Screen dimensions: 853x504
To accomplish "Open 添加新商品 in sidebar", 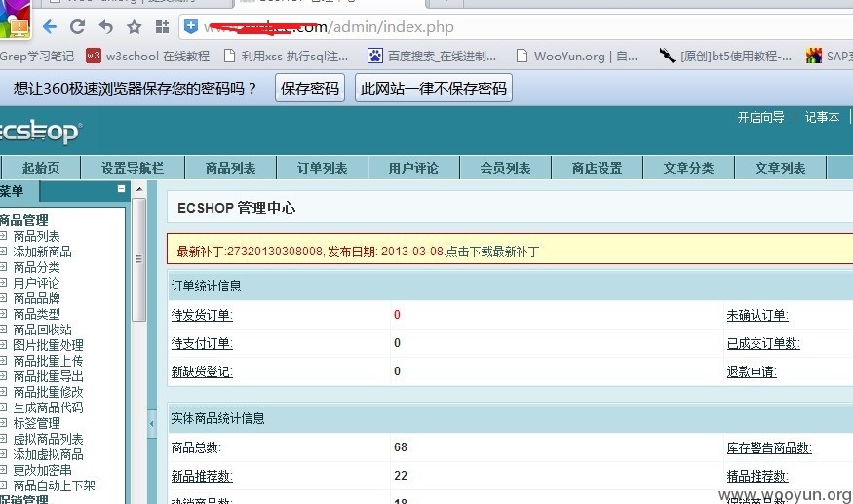I will [43, 252].
